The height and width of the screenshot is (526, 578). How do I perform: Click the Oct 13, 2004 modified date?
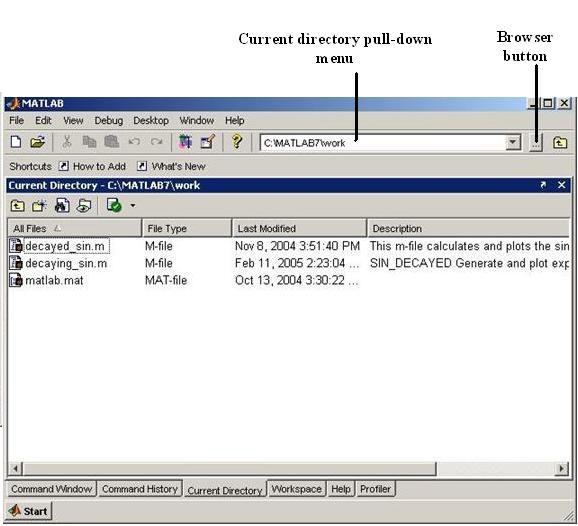(x=297, y=281)
